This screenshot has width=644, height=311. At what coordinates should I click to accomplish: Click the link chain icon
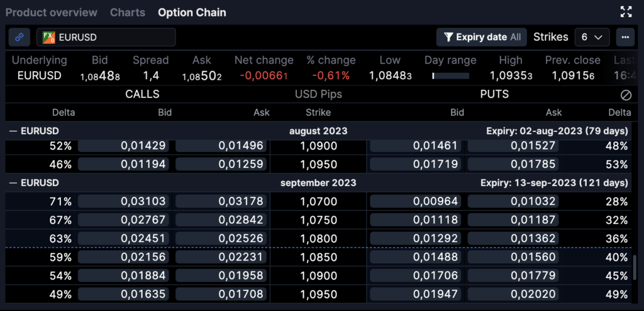pos(19,37)
